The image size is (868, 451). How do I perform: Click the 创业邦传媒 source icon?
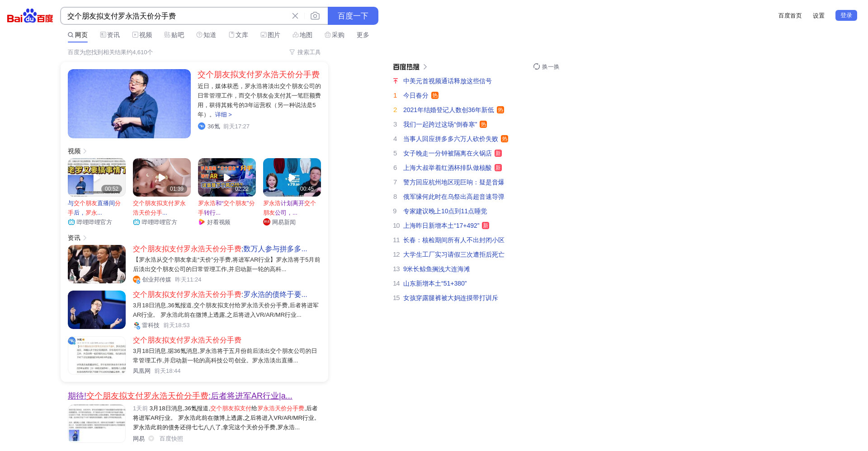coord(137,280)
